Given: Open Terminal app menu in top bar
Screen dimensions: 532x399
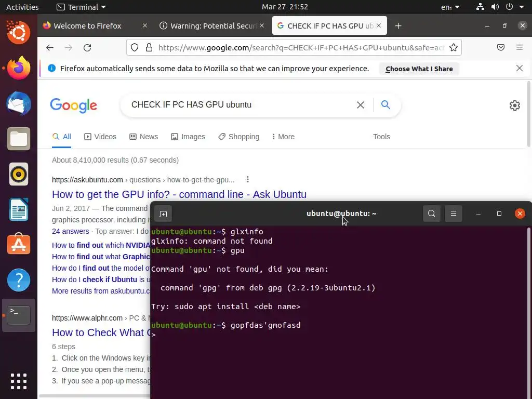Looking at the screenshot, I should 82,7.
